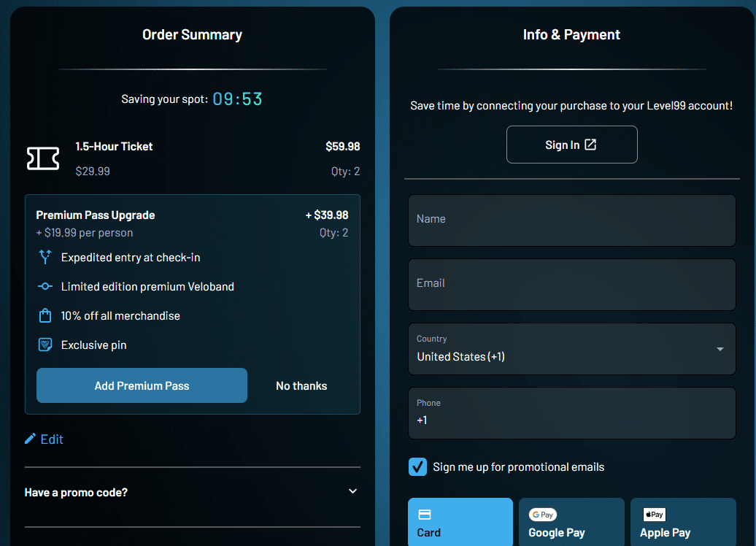756x546 pixels.
Task: Expand the 'Have a promo code?' section
Action: pyautogui.click(x=193, y=493)
